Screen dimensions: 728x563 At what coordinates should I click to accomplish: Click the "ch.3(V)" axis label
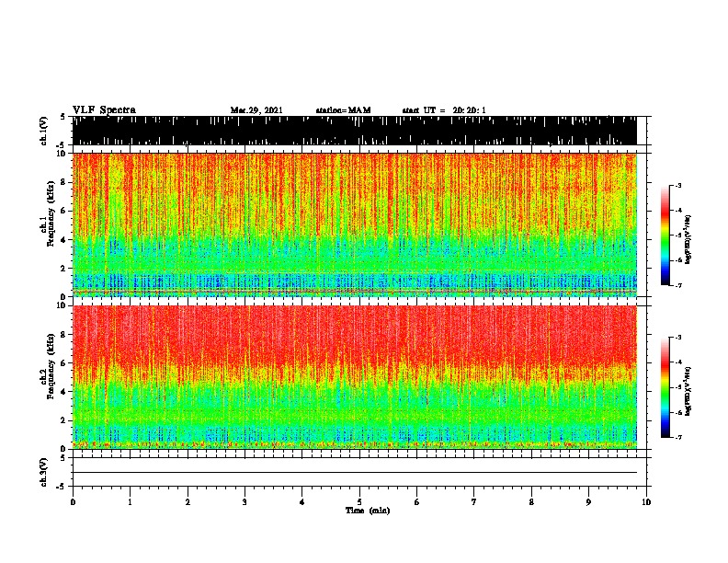point(44,473)
